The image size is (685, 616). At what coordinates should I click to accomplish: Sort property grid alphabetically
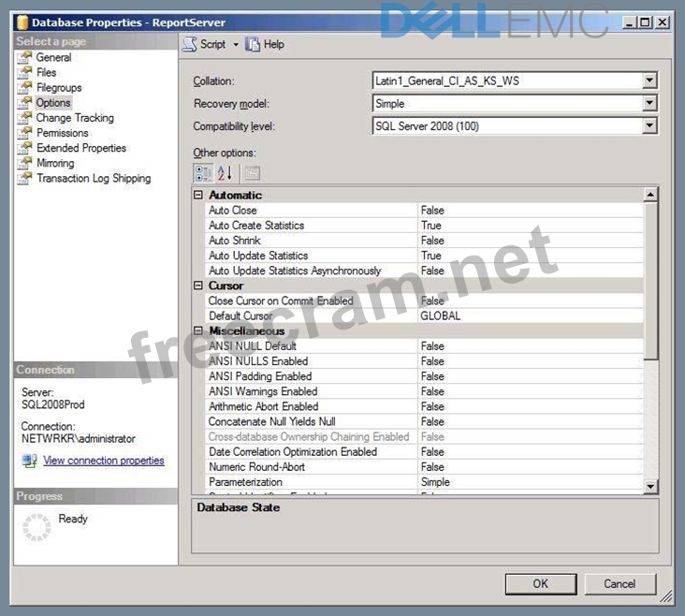tap(225, 173)
